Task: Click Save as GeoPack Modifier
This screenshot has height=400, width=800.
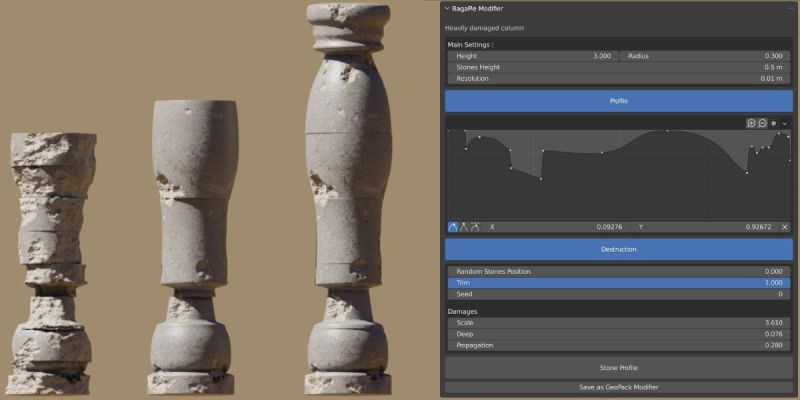Action: pos(618,387)
